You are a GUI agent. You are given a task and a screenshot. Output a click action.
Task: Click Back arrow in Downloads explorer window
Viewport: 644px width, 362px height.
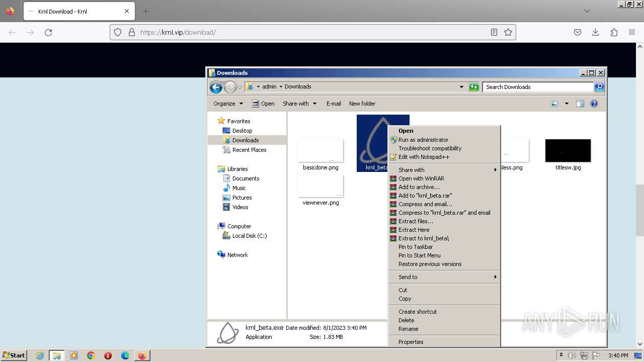[x=216, y=87]
